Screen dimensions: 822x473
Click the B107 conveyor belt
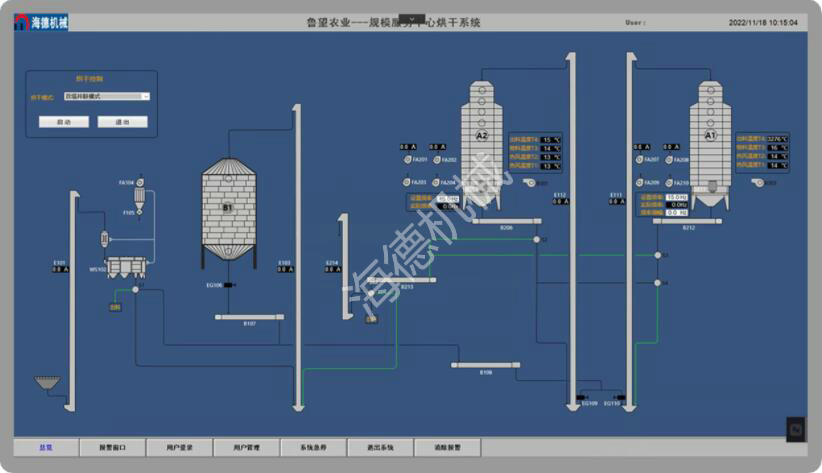(249, 318)
